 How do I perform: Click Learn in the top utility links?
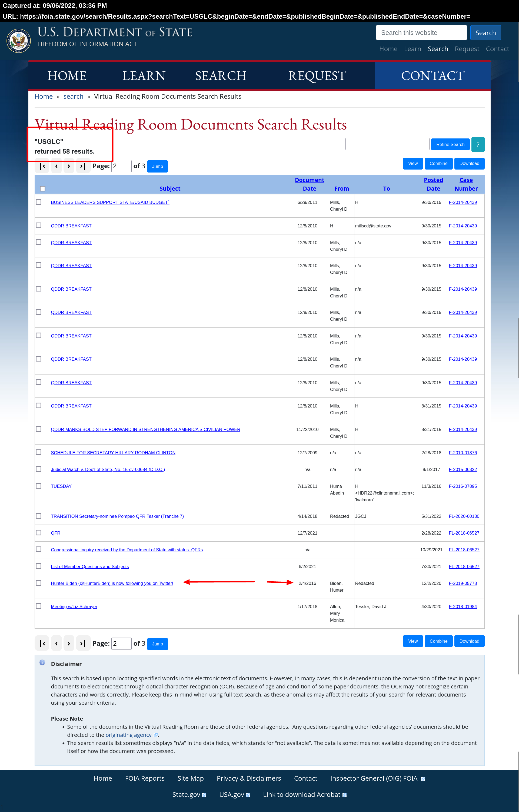tap(412, 49)
